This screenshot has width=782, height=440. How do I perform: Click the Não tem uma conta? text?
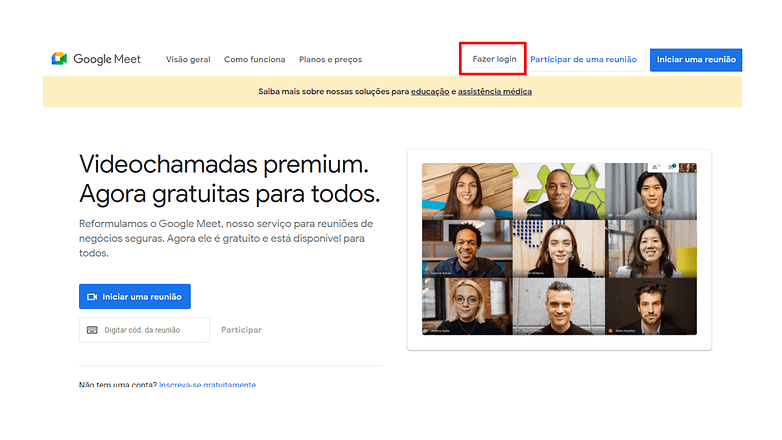point(118,385)
